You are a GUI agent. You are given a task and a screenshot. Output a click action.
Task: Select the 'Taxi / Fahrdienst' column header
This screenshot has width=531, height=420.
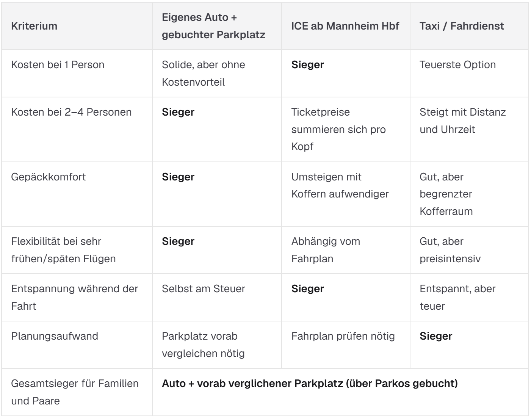[462, 26]
